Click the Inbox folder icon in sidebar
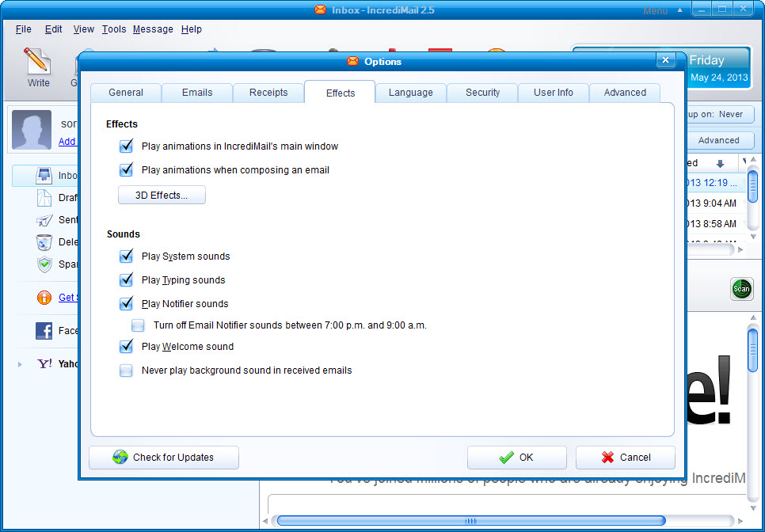The width and height of the screenshot is (765, 532). (x=44, y=176)
